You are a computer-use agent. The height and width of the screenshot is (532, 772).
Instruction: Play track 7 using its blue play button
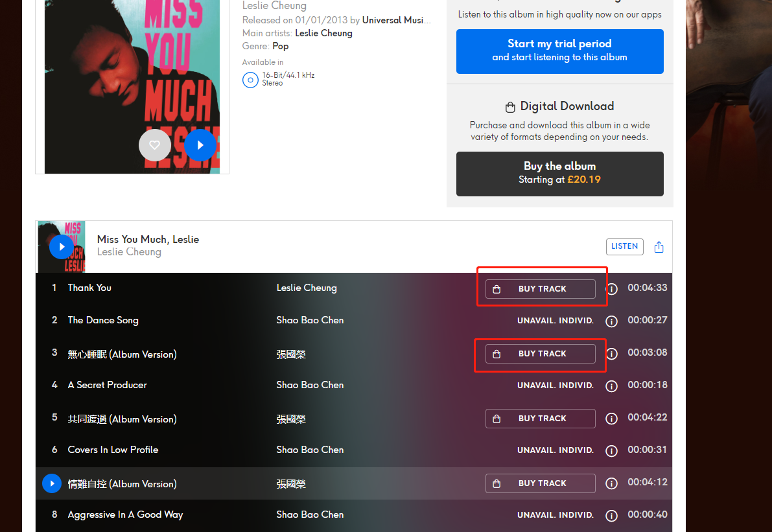coord(52,483)
